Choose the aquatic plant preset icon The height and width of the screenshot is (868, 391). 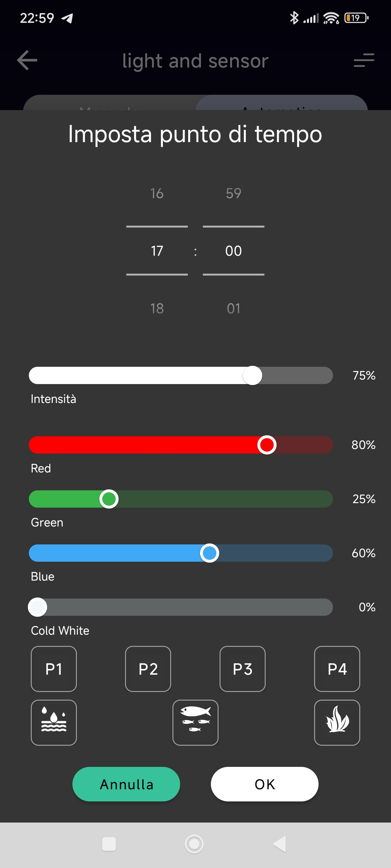point(337,722)
